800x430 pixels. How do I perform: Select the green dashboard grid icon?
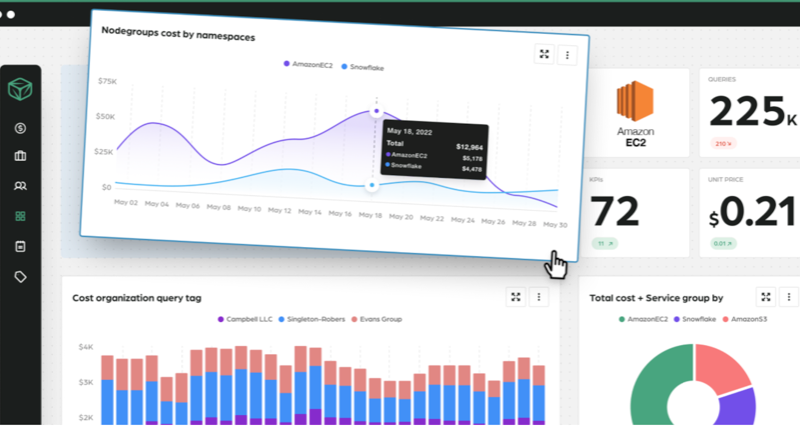click(x=20, y=216)
